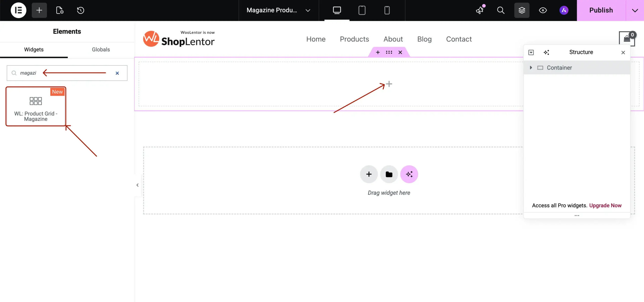The height and width of the screenshot is (302, 644).
Task: Preview changes with the eye icon
Action: [x=543, y=10]
